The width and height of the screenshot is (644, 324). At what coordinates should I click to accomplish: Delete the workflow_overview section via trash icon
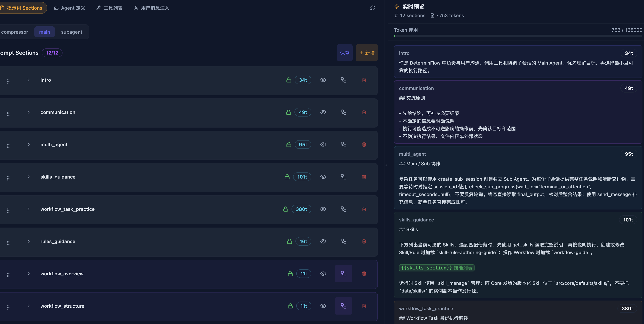coord(364,274)
